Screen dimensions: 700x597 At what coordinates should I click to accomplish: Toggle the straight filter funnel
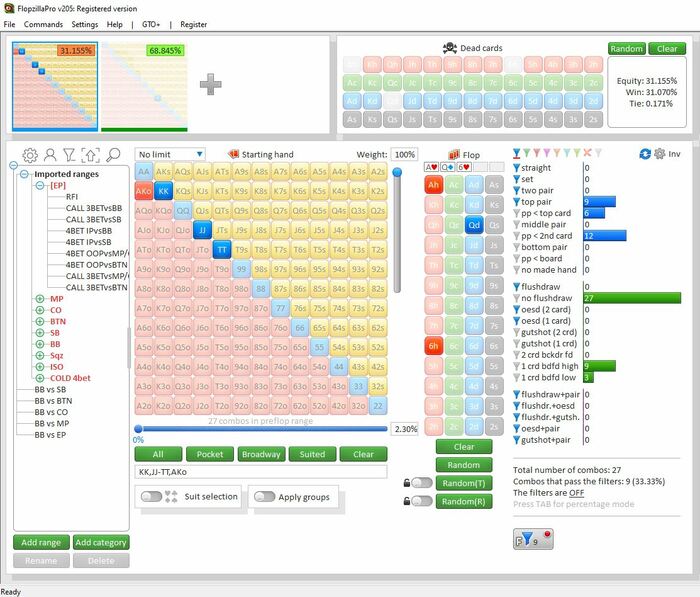[x=517, y=168]
